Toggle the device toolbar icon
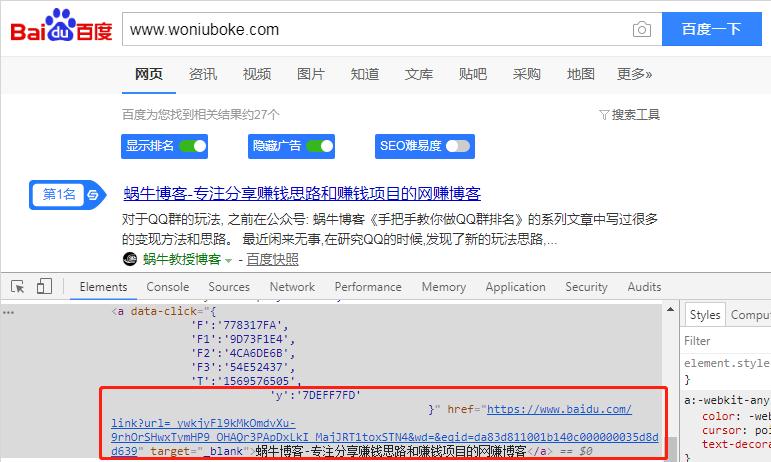The width and height of the screenshot is (771, 462). [x=44, y=286]
